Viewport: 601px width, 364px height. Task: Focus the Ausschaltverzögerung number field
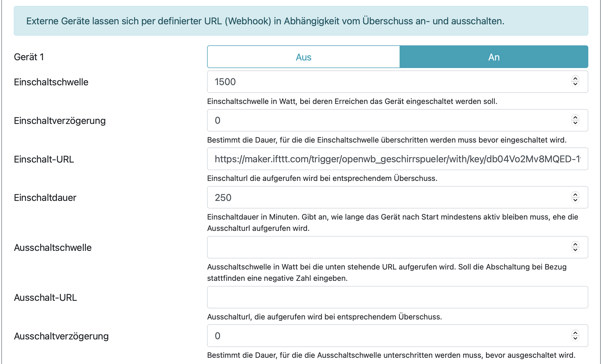pyautogui.click(x=378, y=336)
